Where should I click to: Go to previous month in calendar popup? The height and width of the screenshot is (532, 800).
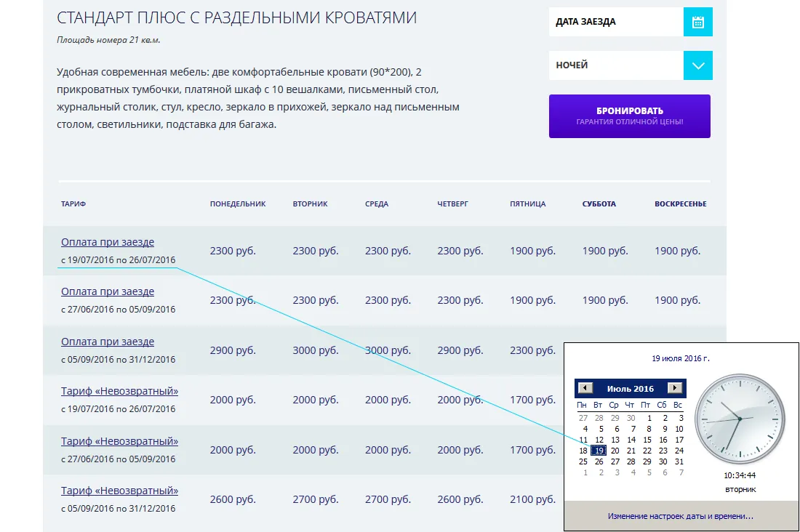(585, 388)
